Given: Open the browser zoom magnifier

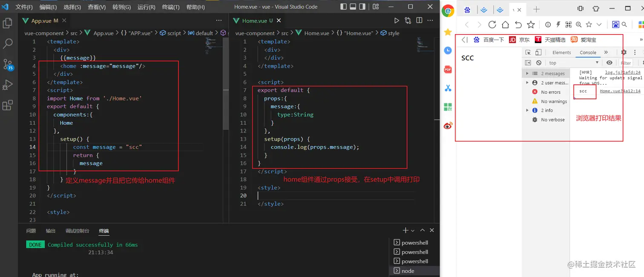Looking at the screenshot, I should 579,25.
